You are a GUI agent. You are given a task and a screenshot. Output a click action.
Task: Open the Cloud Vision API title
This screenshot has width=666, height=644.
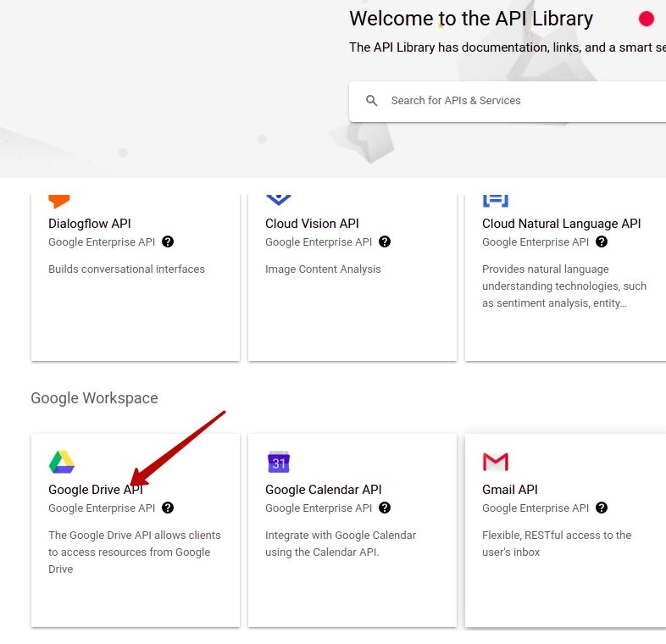pyautogui.click(x=312, y=224)
